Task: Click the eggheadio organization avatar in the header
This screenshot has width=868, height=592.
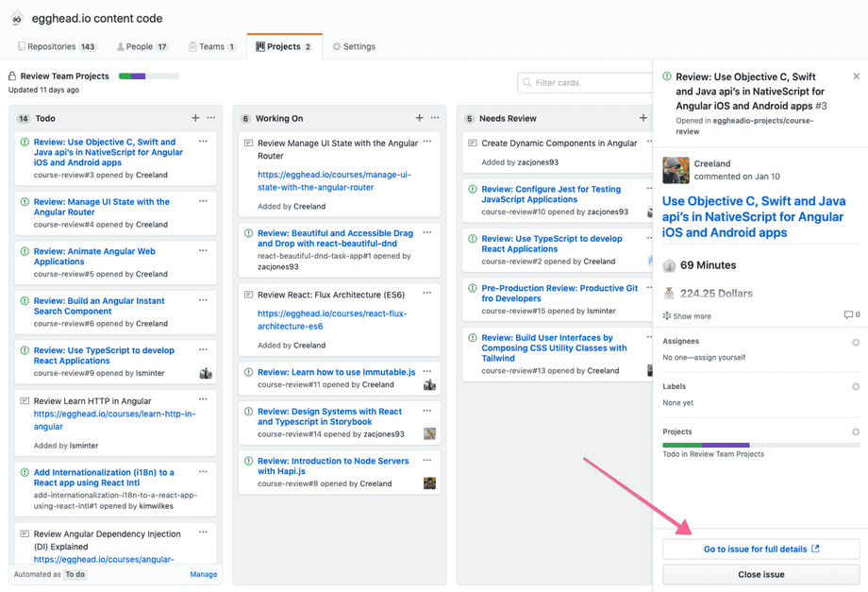Action: pyautogui.click(x=19, y=17)
